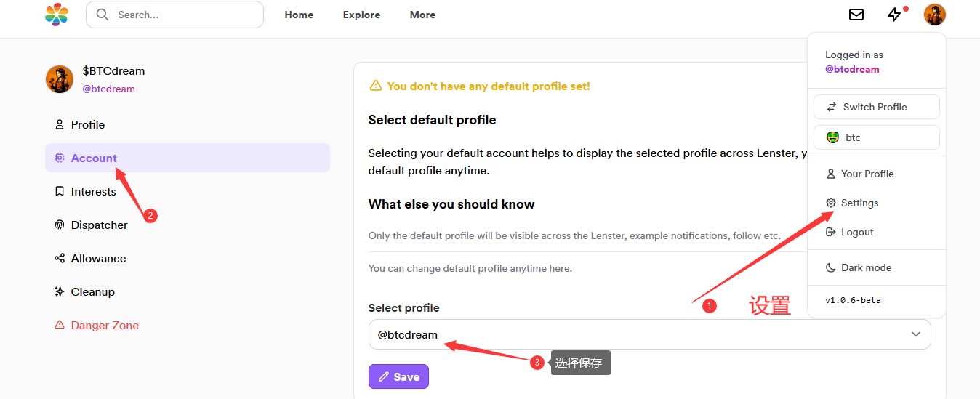Open the messages envelope icon
This screenshot has height=399, width=980.
[x=856, y=15]
